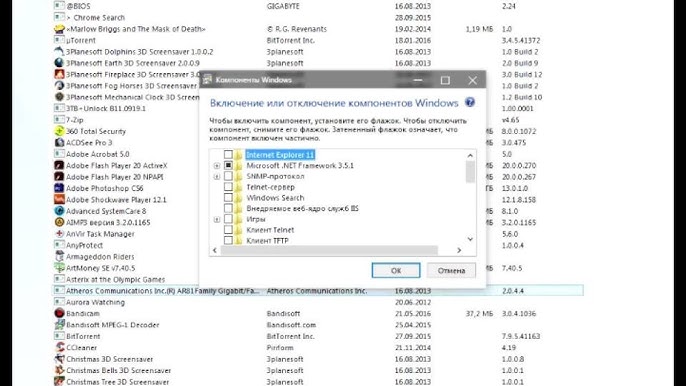Click the Adobe Acrobat 5.0 entry

[98, 154]
